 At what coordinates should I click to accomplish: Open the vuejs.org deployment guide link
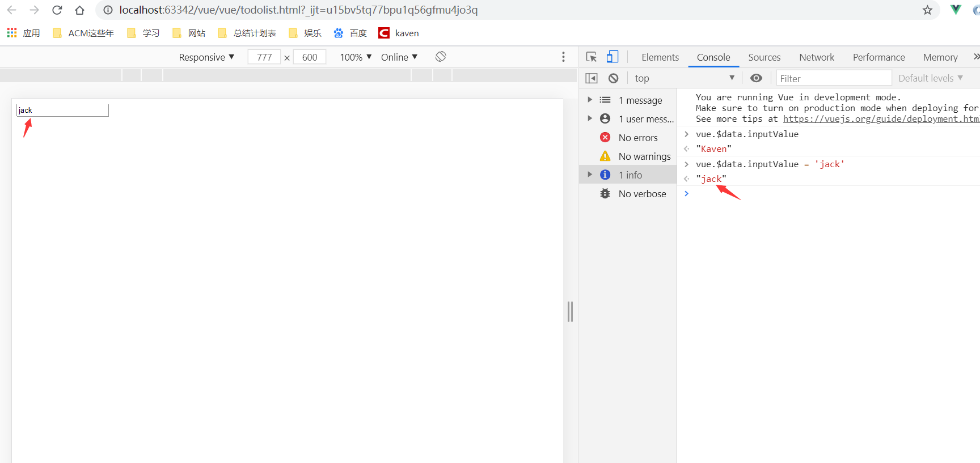click(881, 119)
